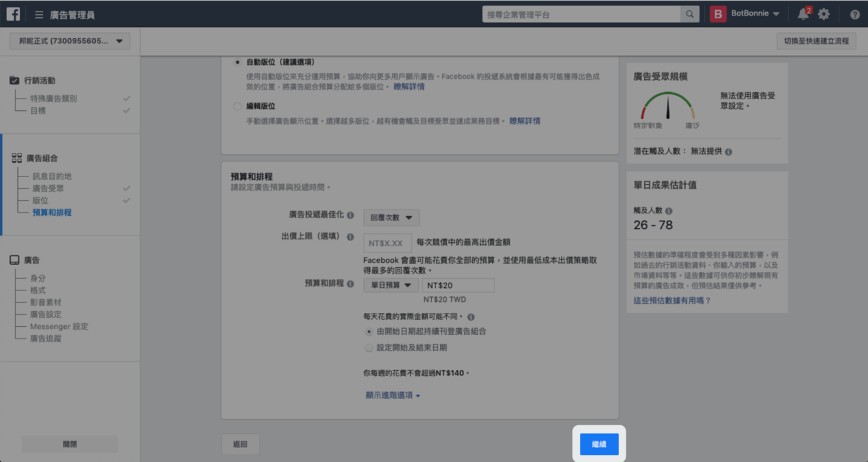Go to 目標 in sidebar
Screen dimensions: 868x462
click(x=38, y=110)
